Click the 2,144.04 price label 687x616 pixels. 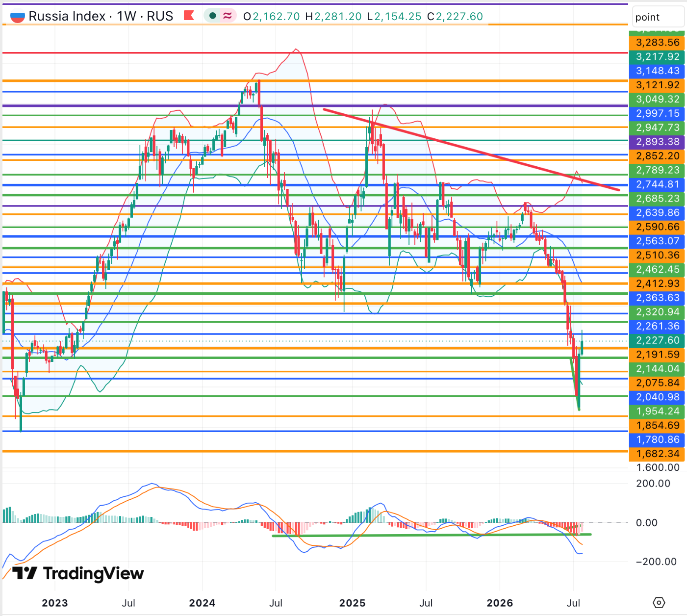click(x=657, y=369)
